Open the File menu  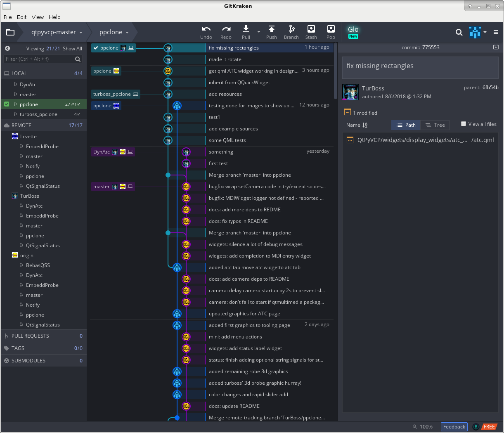click(x=8, y=17)
